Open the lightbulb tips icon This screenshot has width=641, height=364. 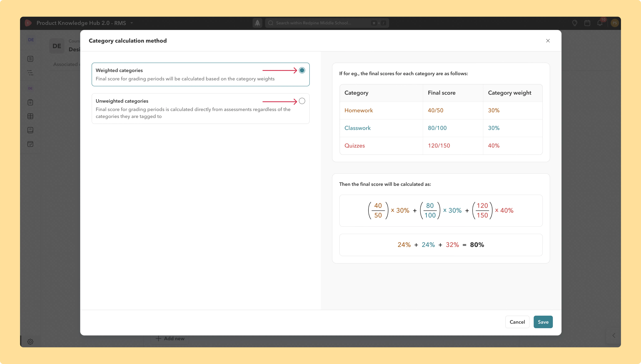click(x=575, y=23)
